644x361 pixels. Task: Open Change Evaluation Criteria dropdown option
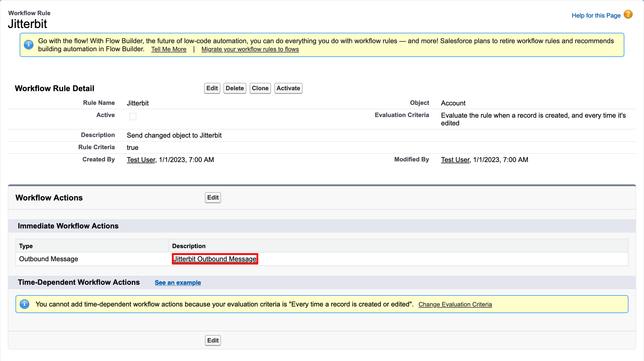(x=455, y=304)
